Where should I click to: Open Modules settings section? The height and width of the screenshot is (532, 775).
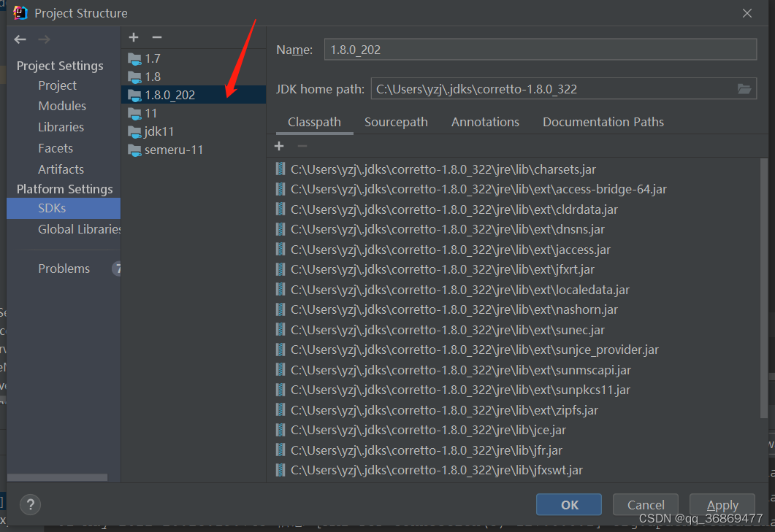tap(62, 107)
